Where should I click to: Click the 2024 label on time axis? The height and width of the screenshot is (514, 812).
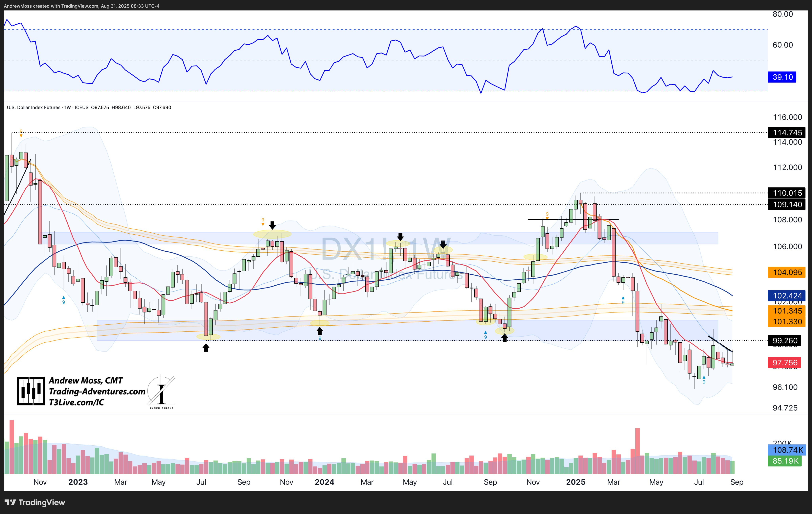[324, 482]
